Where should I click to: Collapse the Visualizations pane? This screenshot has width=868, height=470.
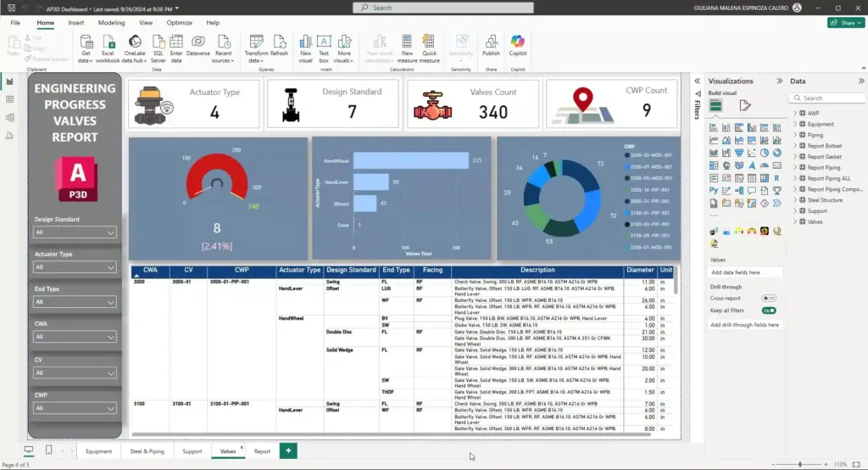click(780, 81)
